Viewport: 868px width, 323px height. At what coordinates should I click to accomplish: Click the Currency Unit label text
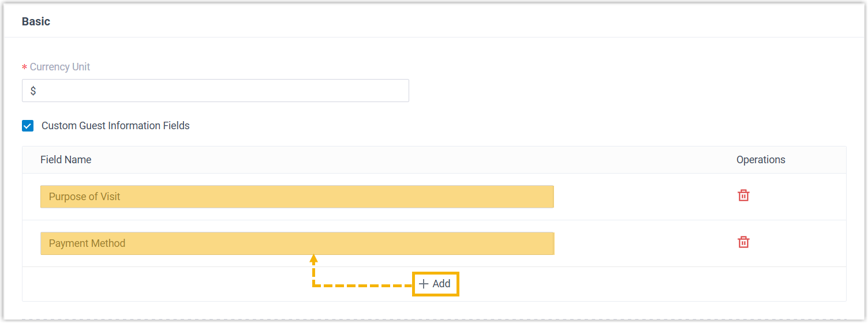60,67
